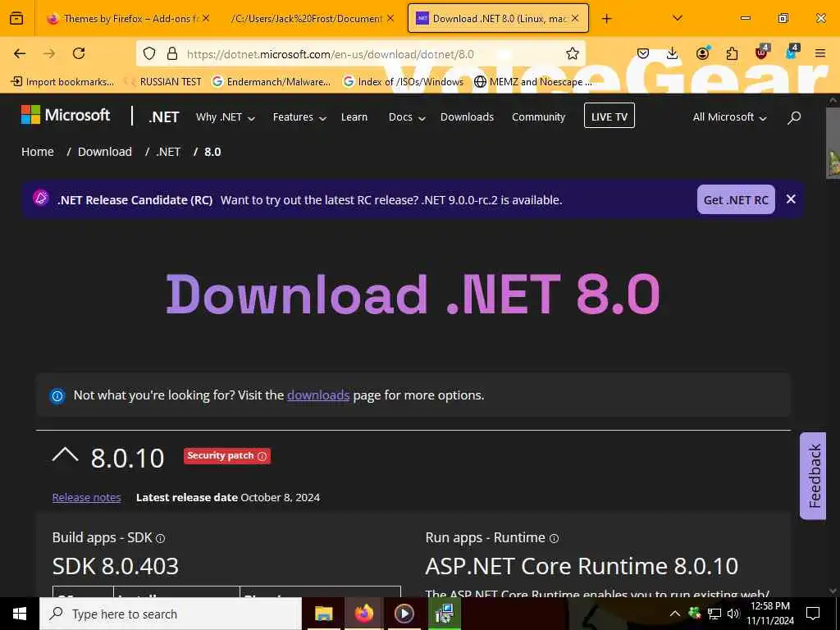Open the extensions puzzle icon
Screen dimensions: 840x630
[732, 53]
